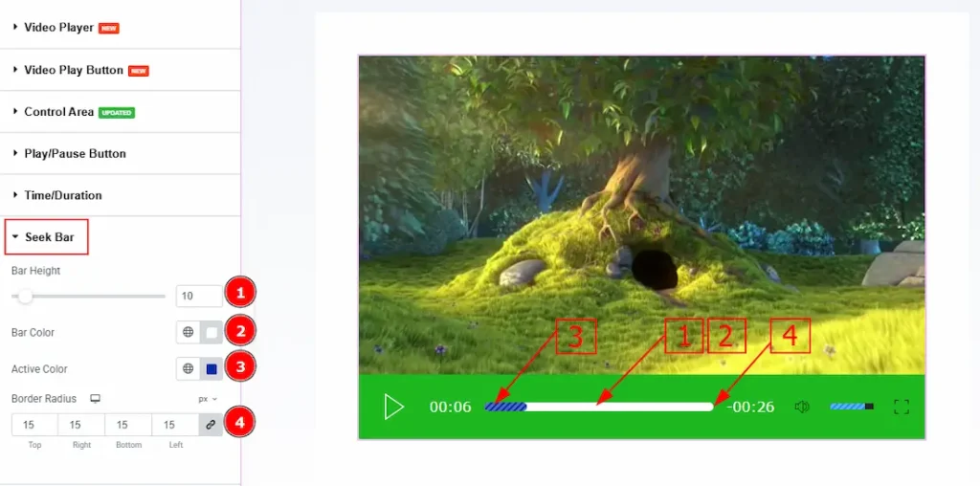Mute using the speaker volume icon
The width and height of the screenshot is (980, 486).
pyautogui.click(x=802, y=408)
